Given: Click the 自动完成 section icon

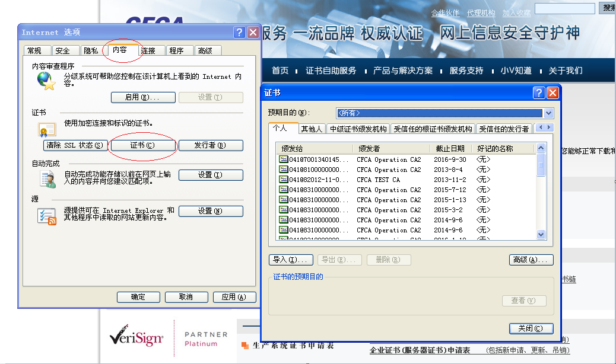Looking at the screenshot, I should pos(47,178).
